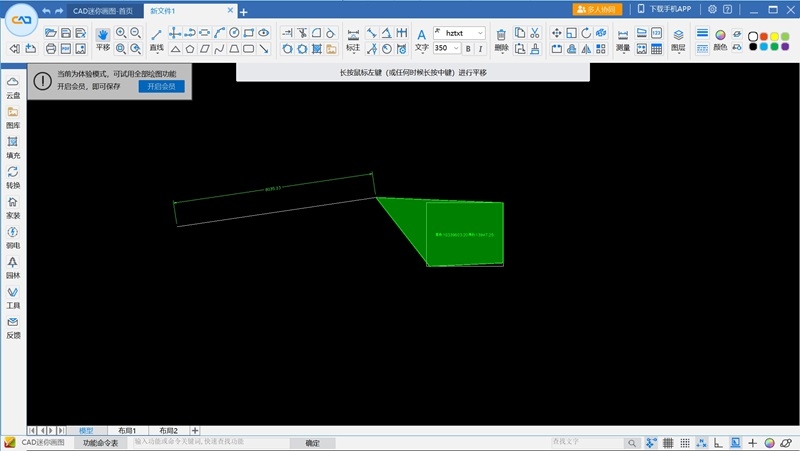Viewport: 800px width, 451px height.
Task: Click the 查找文字 search field
Action: tap(587, 442)
